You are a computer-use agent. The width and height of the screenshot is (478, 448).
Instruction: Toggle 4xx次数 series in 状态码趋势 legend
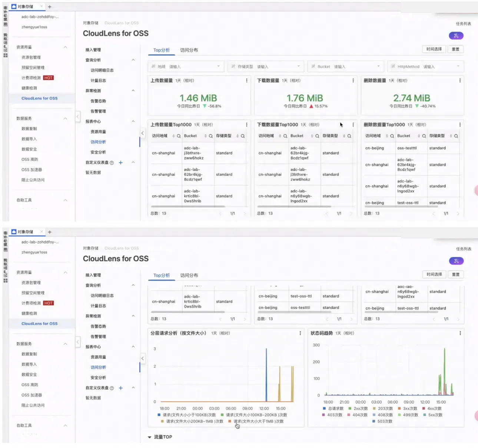coord(432,408)
